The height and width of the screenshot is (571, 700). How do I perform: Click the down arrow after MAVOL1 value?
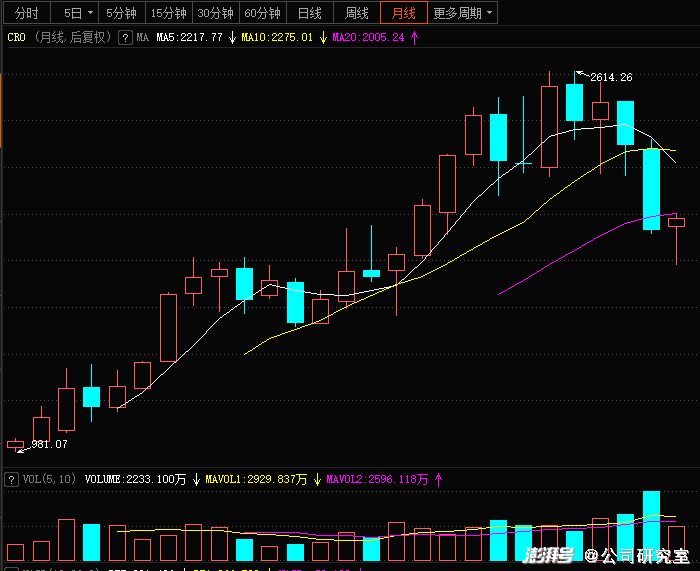pos(317,480)
